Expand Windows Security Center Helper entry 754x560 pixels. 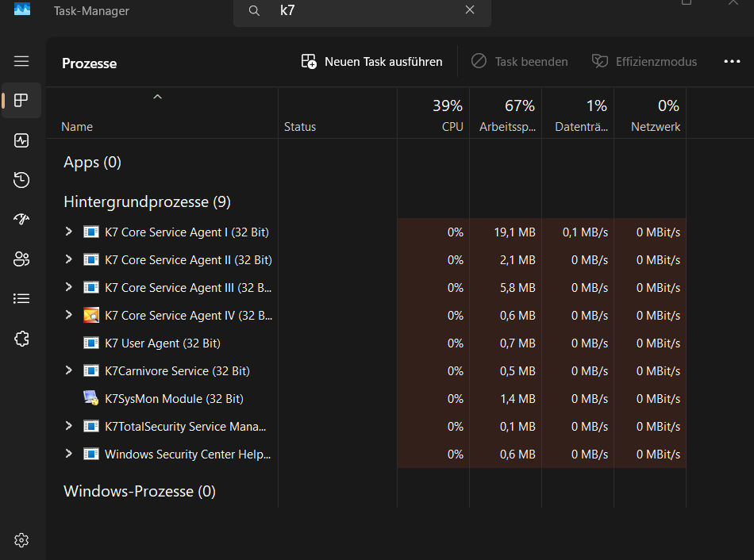69,454
